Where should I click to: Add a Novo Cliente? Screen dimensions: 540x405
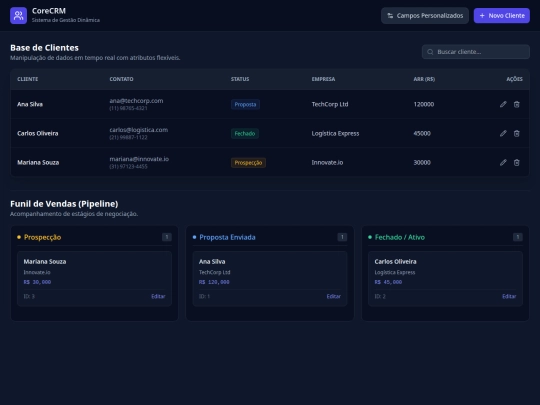point(502,15)
